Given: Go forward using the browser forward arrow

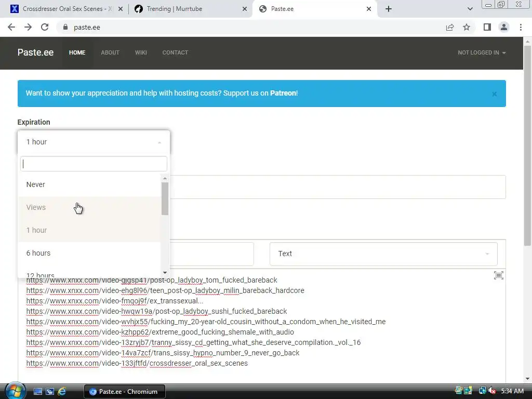Looking at the screenshot, I should click(x=28, y=27).
